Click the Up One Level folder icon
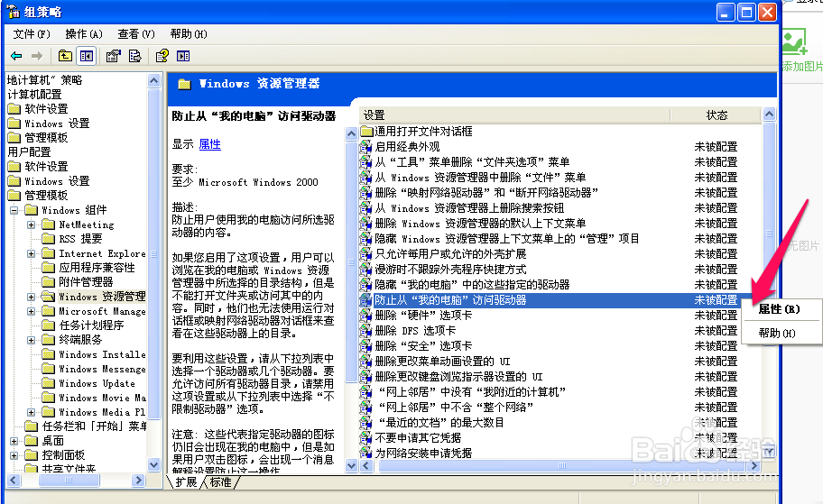This screenshot has width=823, height=504. coord(65,56)
